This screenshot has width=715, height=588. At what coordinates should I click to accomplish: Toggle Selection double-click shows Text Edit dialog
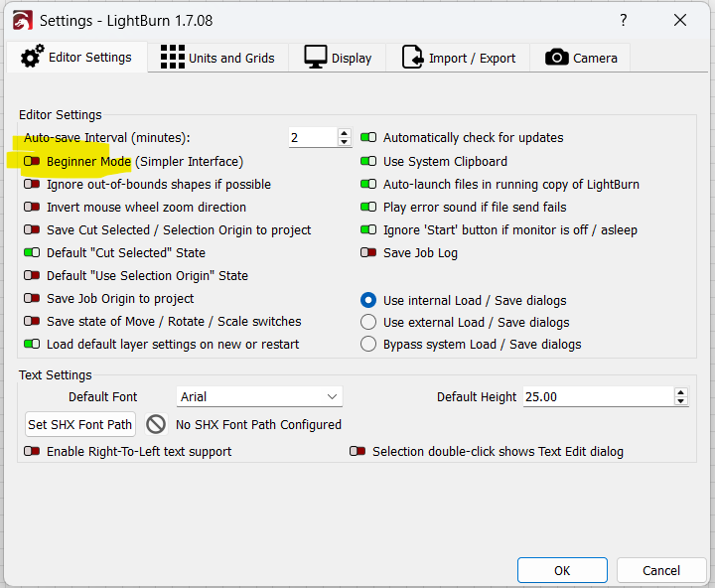(357, 451)
